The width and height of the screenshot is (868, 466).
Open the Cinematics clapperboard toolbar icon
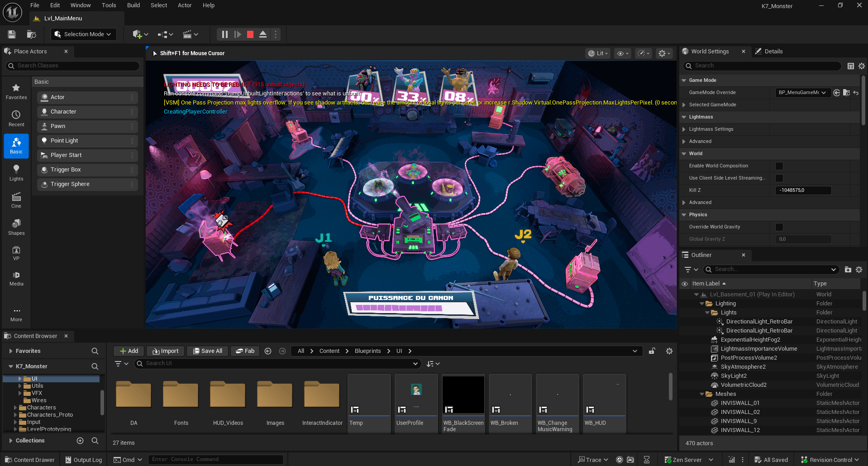pos(188,34)
